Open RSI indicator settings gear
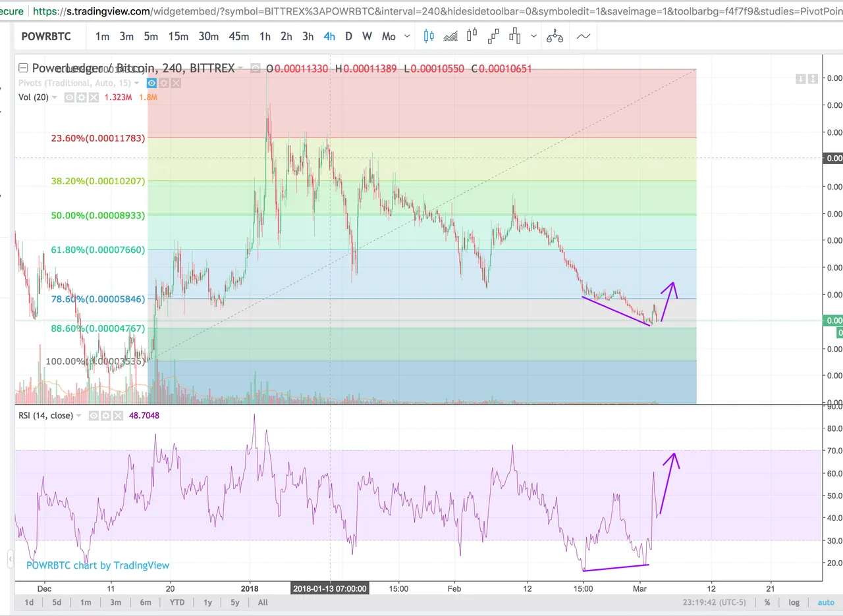The width and height of the screenshot is (843, 616). pyautogui.click(x=106, y=416)
